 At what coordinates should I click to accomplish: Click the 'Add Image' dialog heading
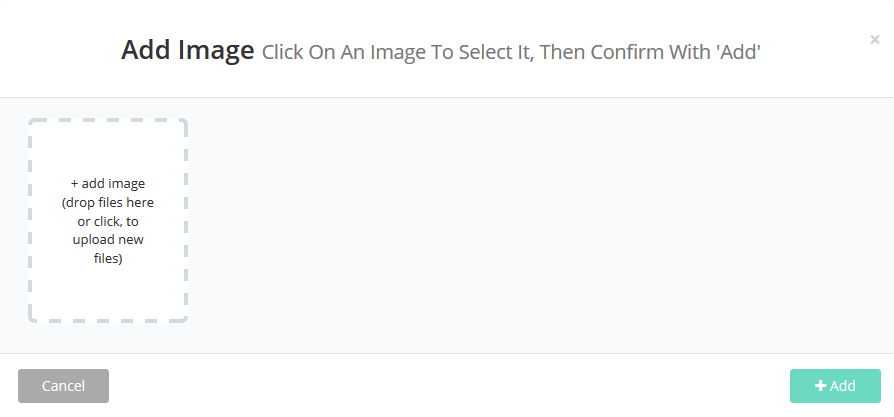tap(188, 50)
